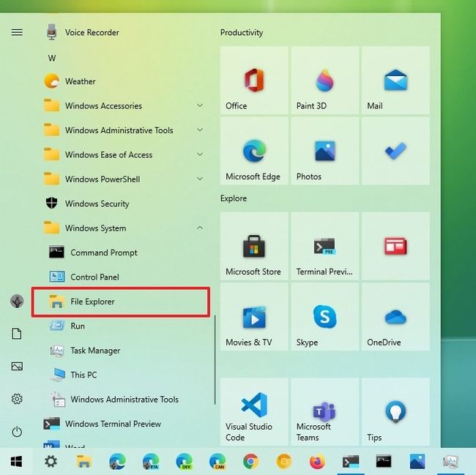Open Photos app on the taskbar
This screenshot has height=475, width=476.
point(417,462)
